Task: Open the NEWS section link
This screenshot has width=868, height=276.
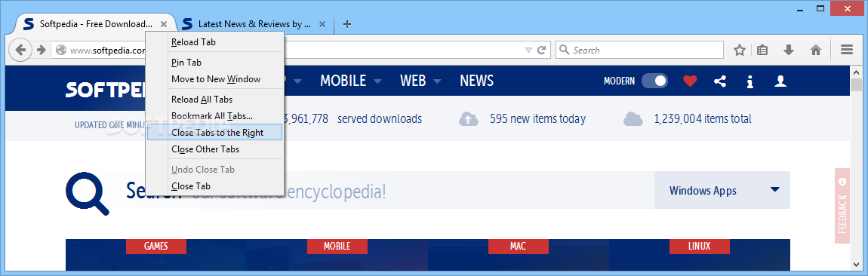Action: [x=476, y=81]
